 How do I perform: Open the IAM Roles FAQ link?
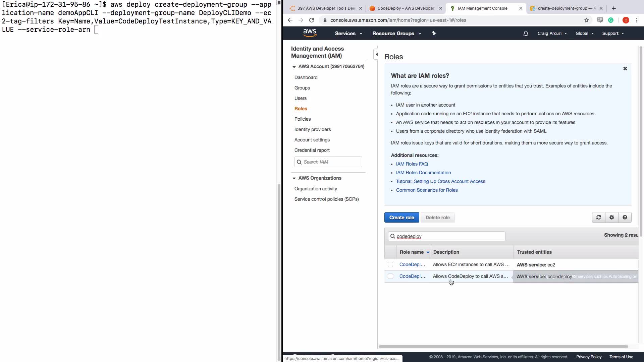(412, 164)
